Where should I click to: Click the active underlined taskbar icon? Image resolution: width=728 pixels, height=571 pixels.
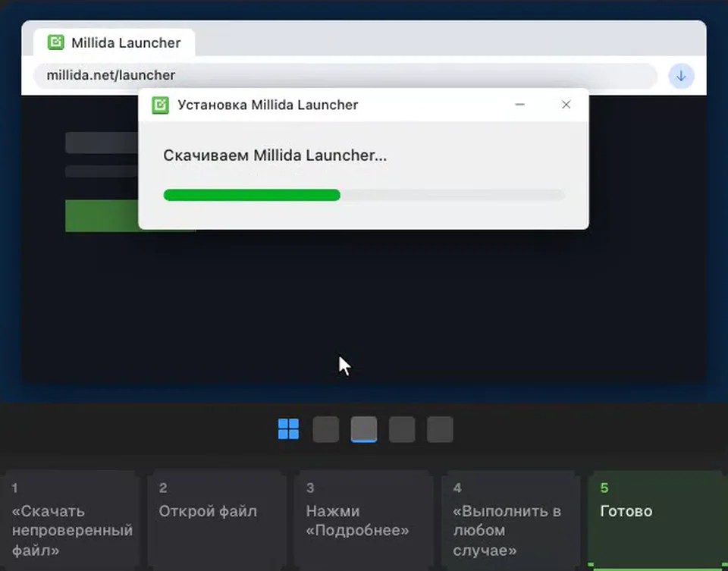[364, 429]
